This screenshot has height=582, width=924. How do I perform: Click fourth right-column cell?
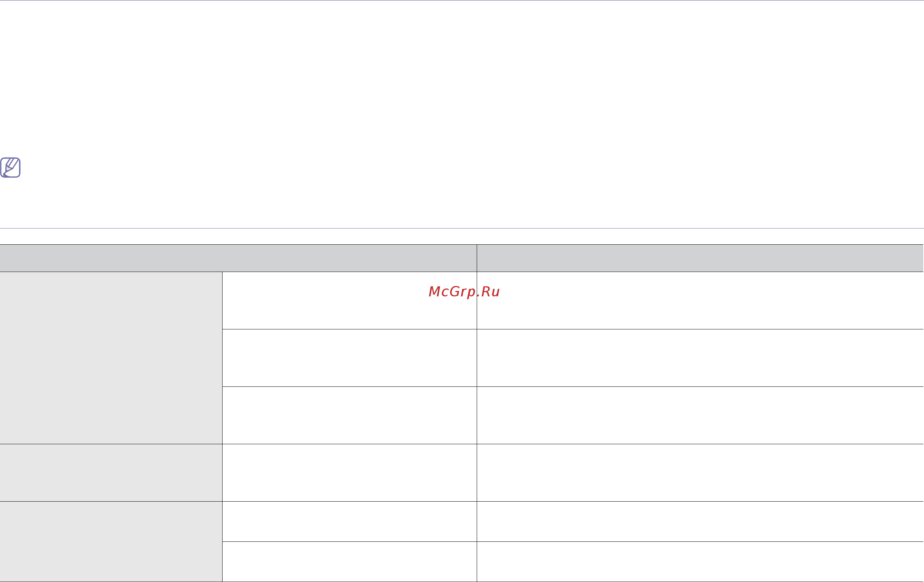700,473
